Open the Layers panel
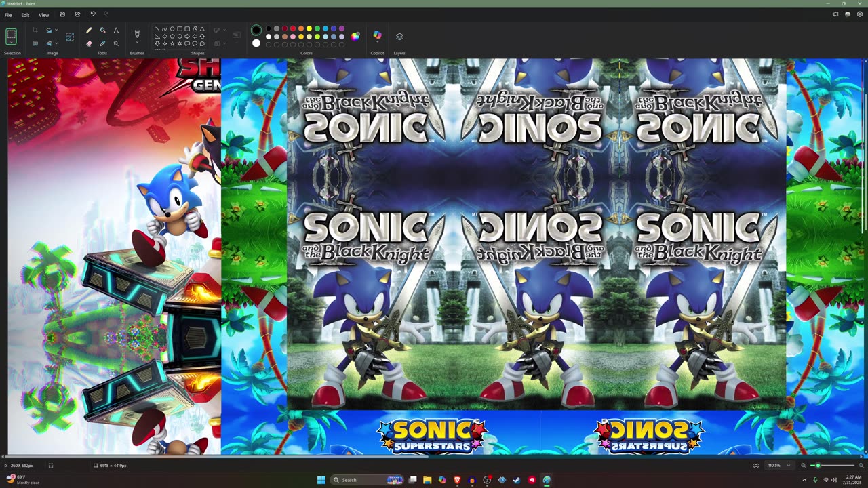 tap(399, 37)
